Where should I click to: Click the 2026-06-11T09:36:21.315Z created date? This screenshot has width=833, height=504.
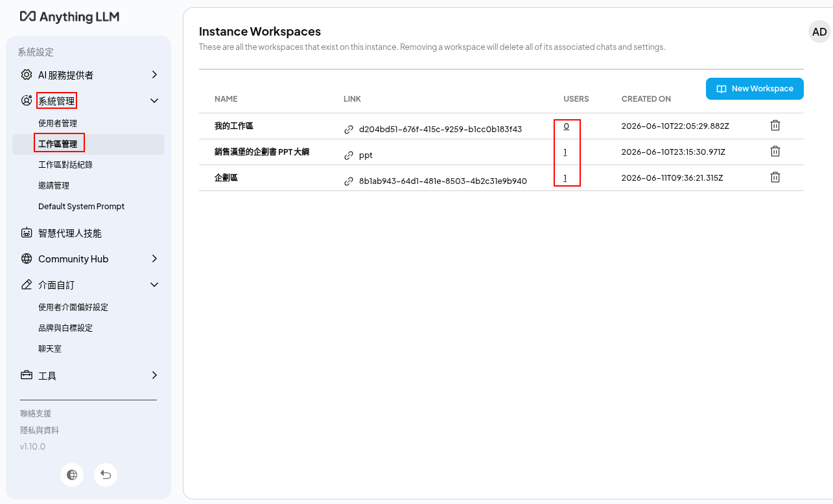click(672, 178)
